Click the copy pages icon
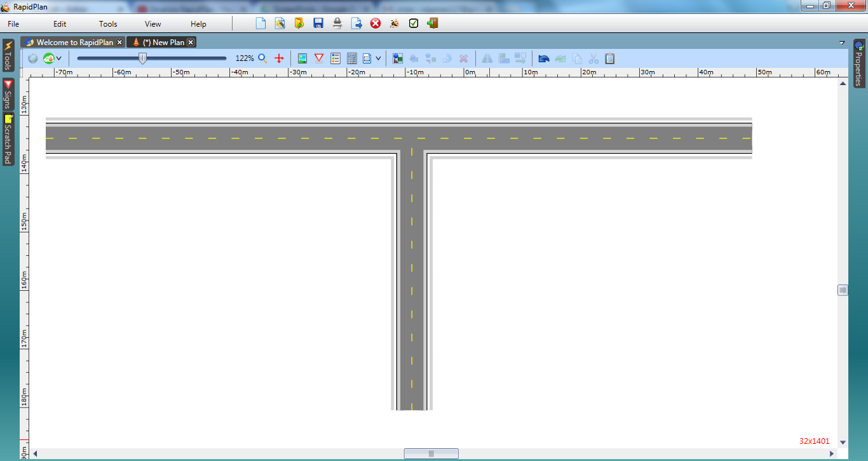868x461 pixels. 577,58
